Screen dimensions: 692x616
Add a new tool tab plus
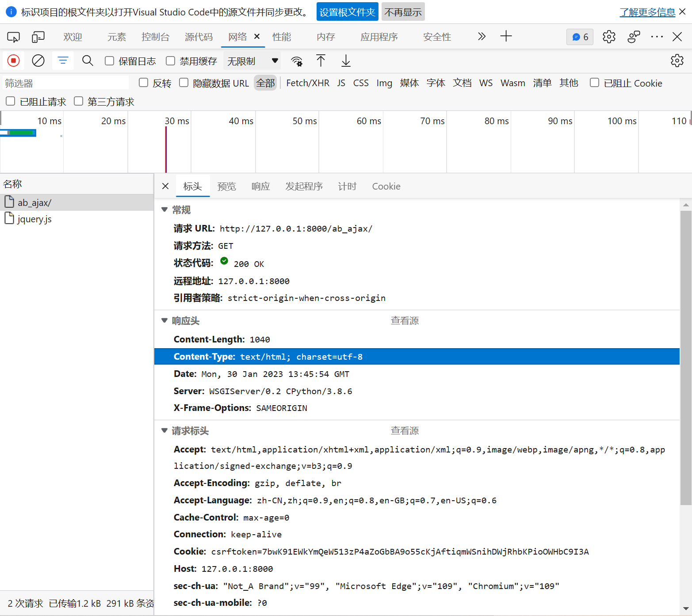click(506, 37)
